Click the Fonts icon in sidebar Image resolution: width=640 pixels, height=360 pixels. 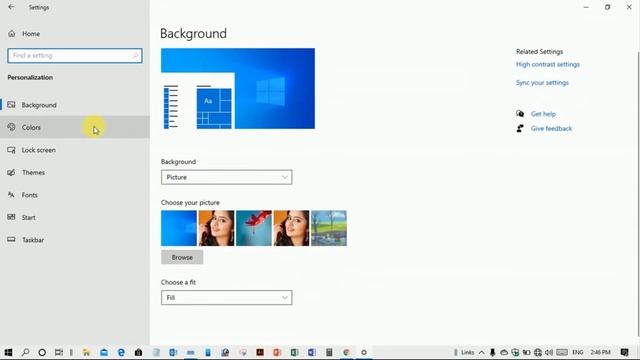[x=11, y=195]
